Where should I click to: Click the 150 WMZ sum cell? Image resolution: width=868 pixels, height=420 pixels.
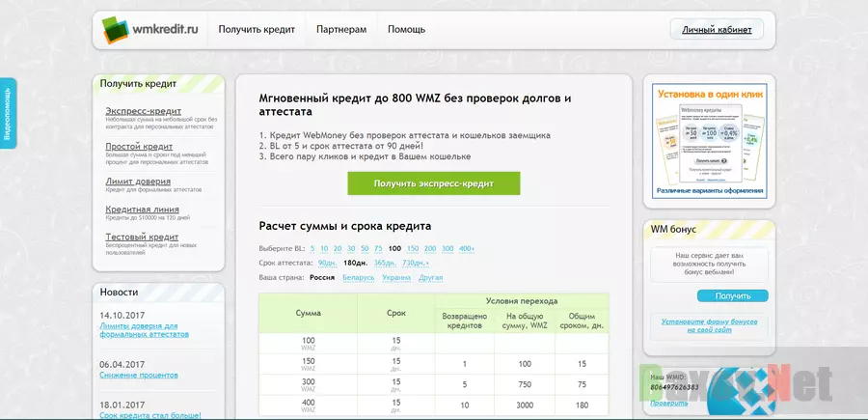pos(308,364)
